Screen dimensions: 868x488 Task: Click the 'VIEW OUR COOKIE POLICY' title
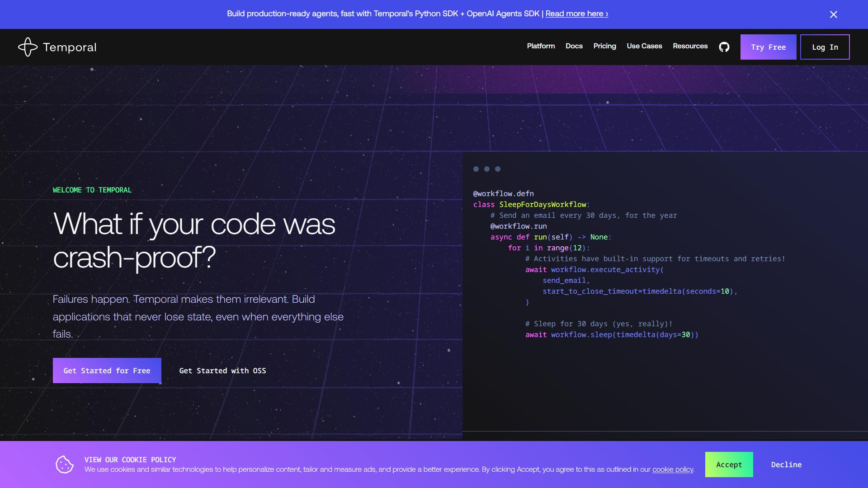(130, 460)
